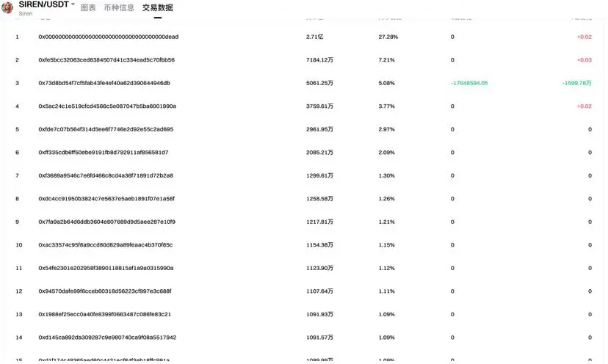Open the burn address ending in dead
This screenshot has width=608, height=364.
pyautogui.click(x=109, y=37)
